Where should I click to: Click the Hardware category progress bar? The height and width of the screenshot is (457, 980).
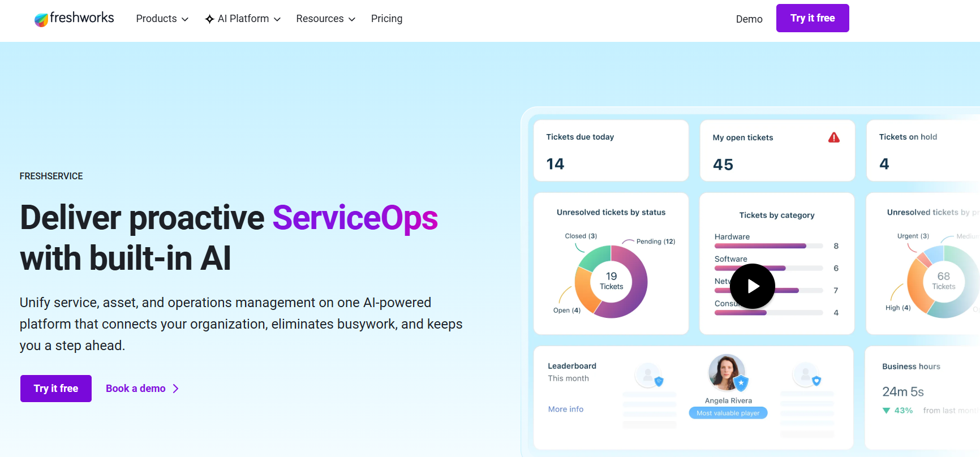coord(768,246)
